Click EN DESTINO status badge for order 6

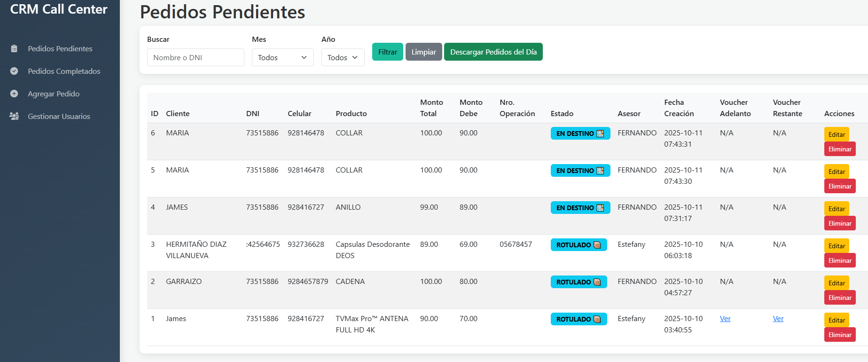point(580,134)
